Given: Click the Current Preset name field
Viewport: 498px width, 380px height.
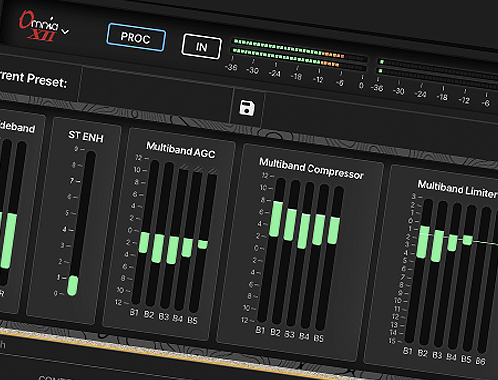Looking at the screenshot, I should 155,94.
